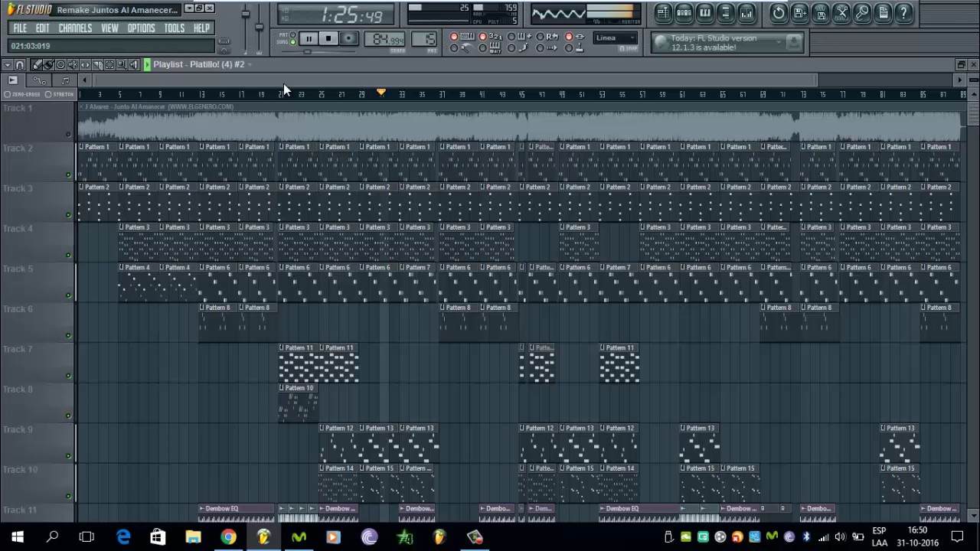Open the FILE menu
Screen dimensions: 980x551
(20, 28)
